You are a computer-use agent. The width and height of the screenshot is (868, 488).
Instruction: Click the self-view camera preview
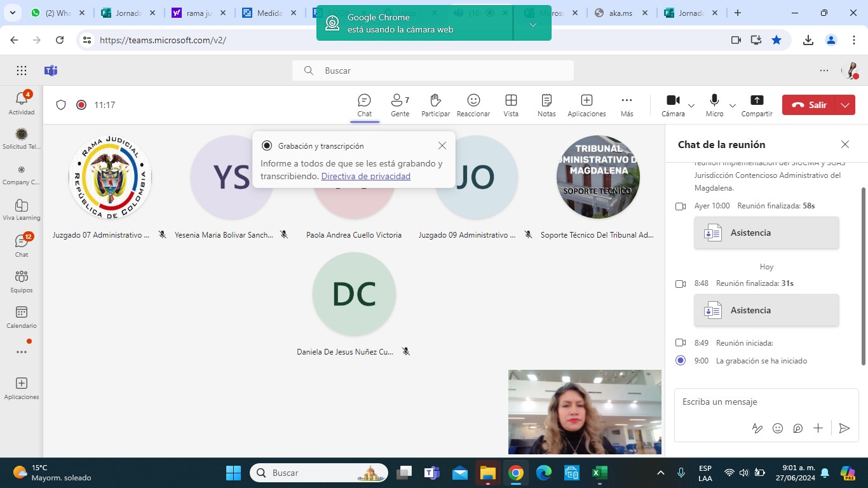585,412
